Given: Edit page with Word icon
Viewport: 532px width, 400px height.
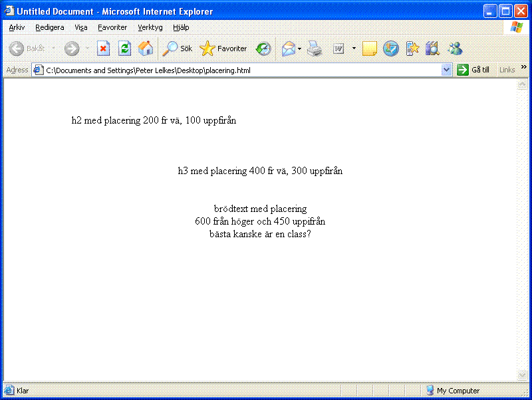Looking at the screenshot, I should coord(338,49).
